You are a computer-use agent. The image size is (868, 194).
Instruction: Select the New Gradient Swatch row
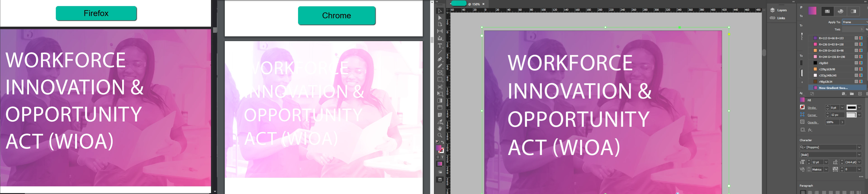click(x=837, y=88)
